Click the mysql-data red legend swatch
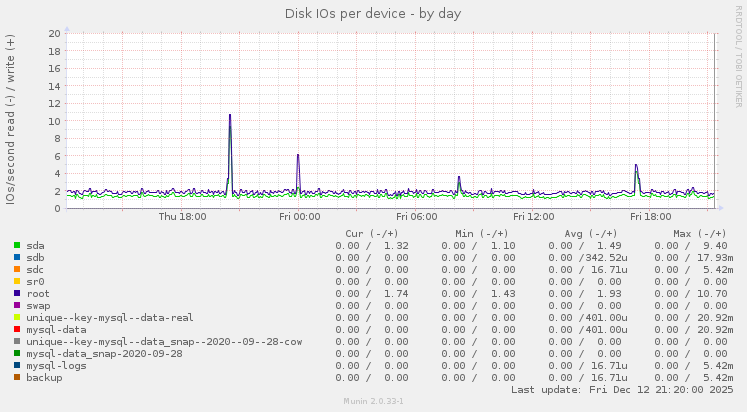This screenshot has height=412, width=747. [x=17, y=329]
